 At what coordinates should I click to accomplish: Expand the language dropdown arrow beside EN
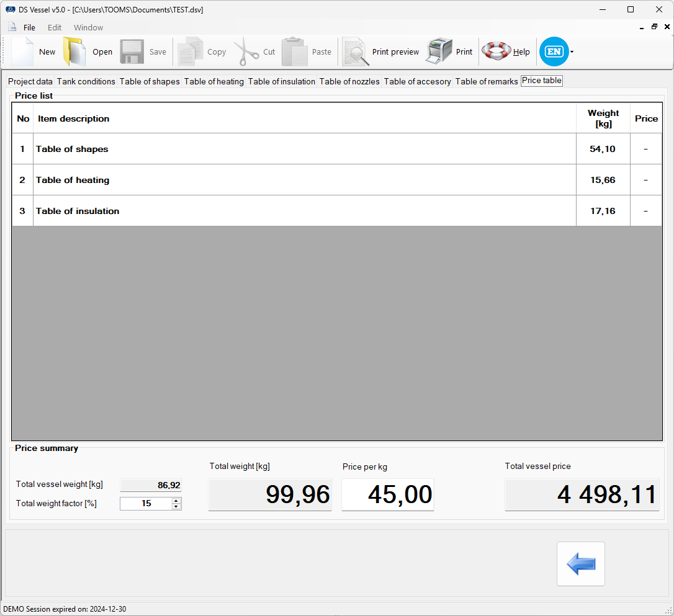tap(572, 52)
